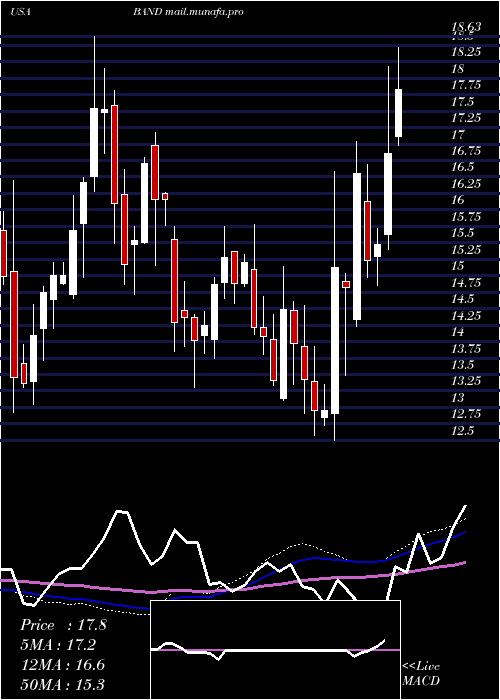Viewport: 500px width, 700px height.
Task: Click inside the MACD inset chart
Action: (275, 650)
